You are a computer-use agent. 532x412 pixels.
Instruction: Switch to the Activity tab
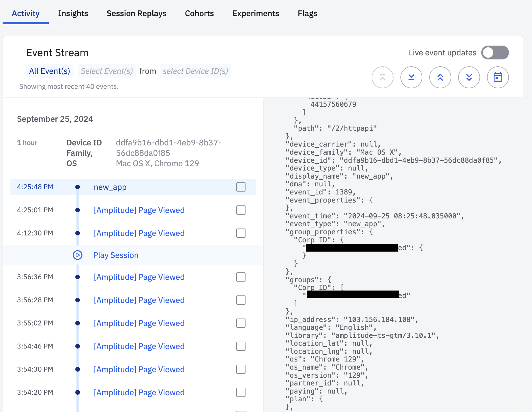point(26,13)
